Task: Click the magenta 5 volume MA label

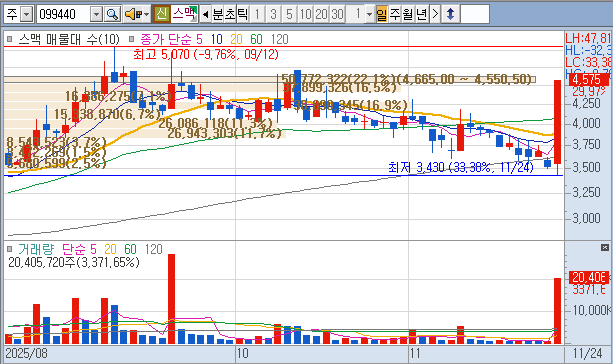Action: (x=93, y=249)
